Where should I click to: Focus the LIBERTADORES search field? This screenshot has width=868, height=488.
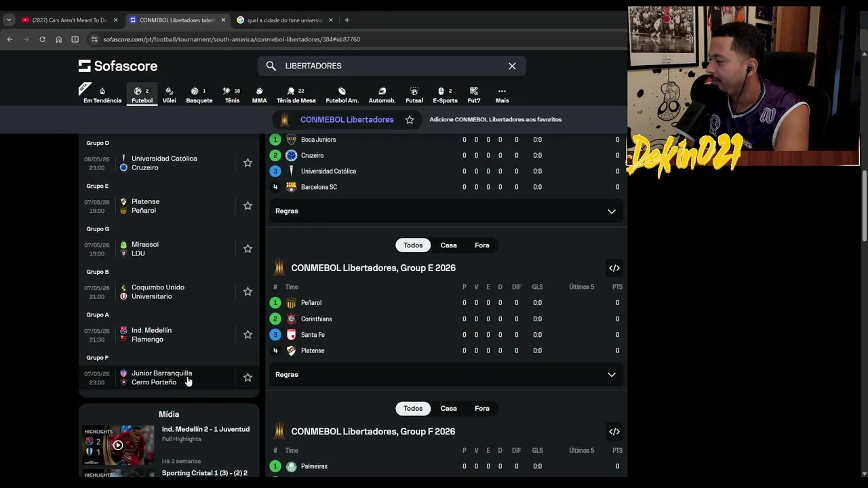tap(392, 66)
